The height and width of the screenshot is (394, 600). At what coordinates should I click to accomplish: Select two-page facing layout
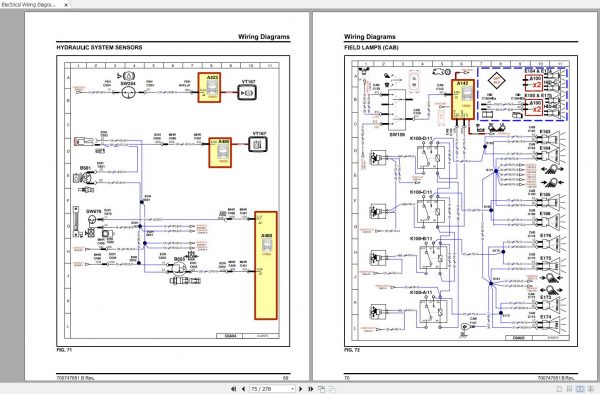(580, 389)
